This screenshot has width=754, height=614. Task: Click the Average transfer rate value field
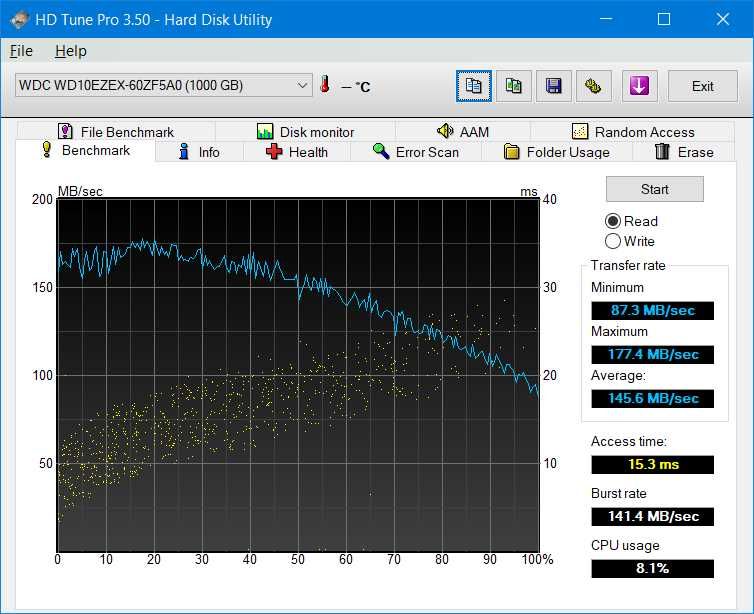(653, 398)
